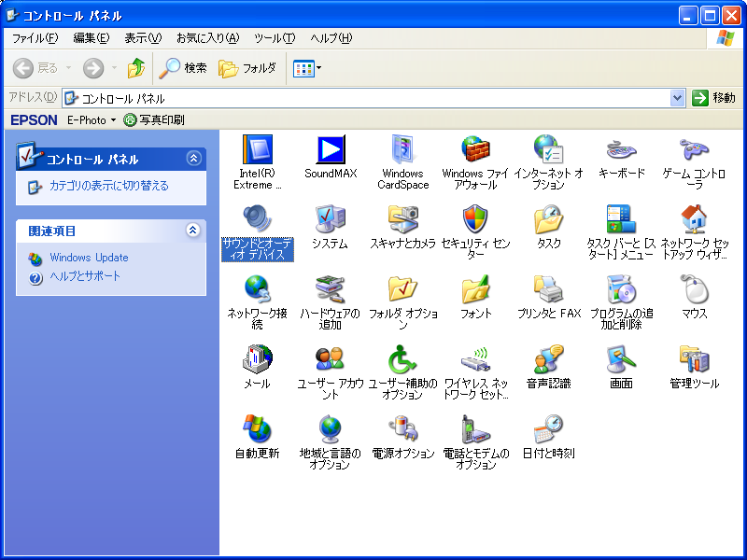Open the Windows ファイアウォール icon
747x560 pixels.
pos(475,150)
